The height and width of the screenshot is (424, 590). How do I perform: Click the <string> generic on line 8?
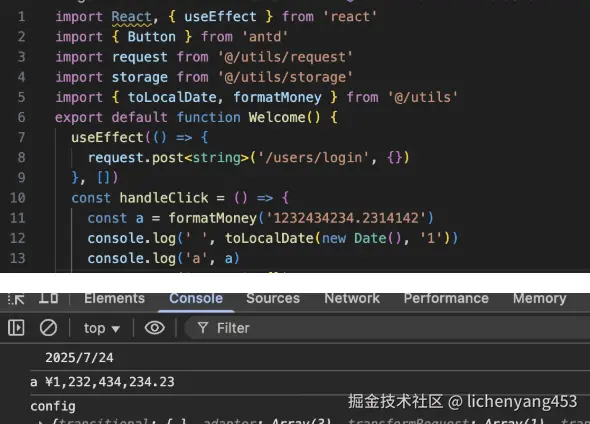click(216, 158)
